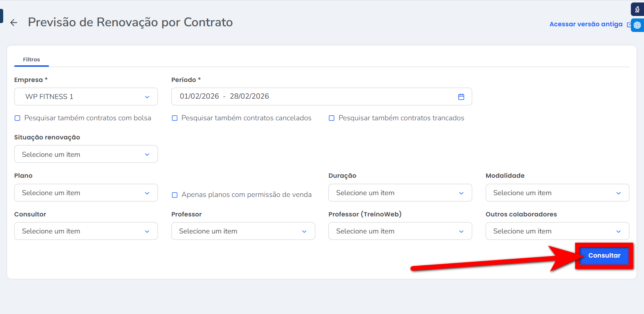Open the blue AI assistant swirl icon
644x314 pixels.
[x=637, y=25]
